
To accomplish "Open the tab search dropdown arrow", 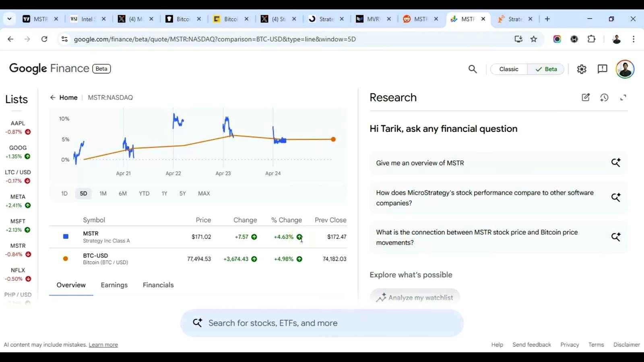I will pyautogui.click(x=9, y=19).
